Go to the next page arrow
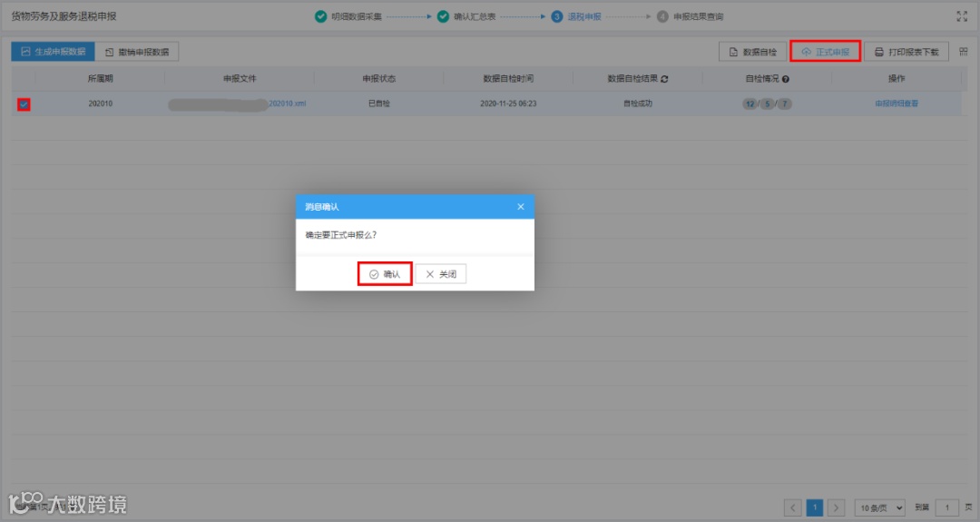 coord(836,507)
